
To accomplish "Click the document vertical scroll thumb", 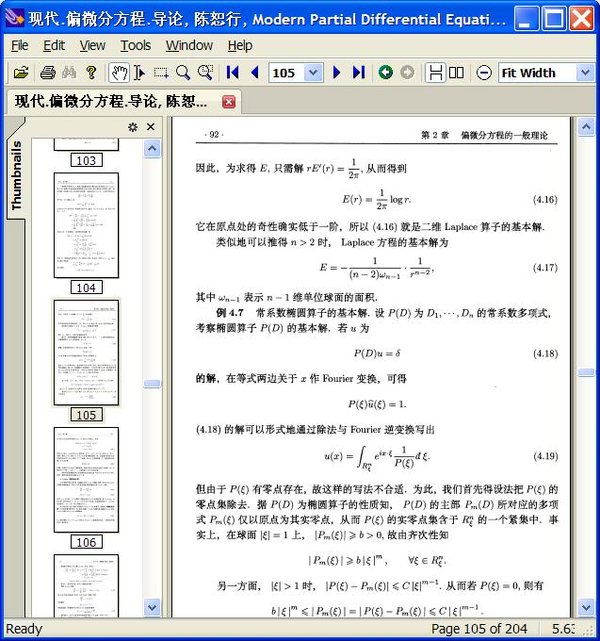I will 586,372.
